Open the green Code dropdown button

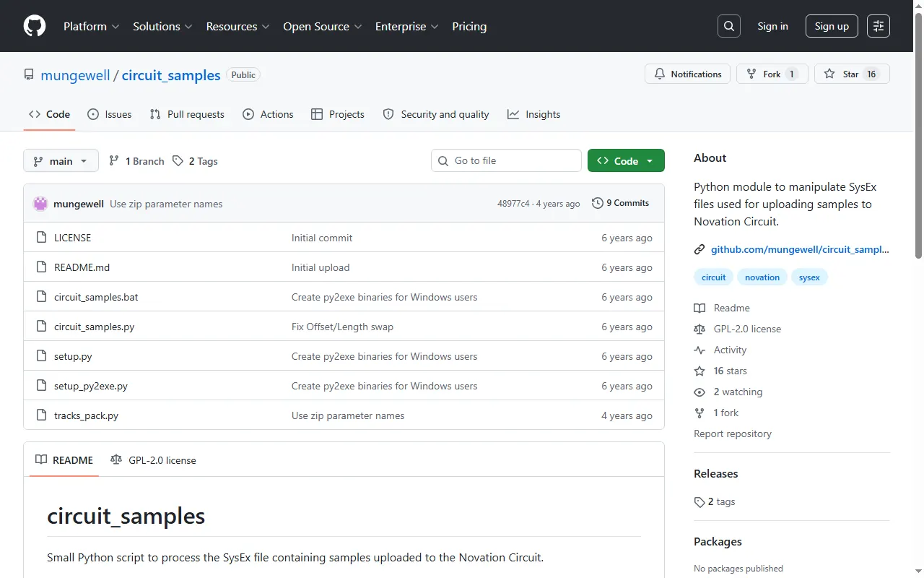[x=626, y=160]
